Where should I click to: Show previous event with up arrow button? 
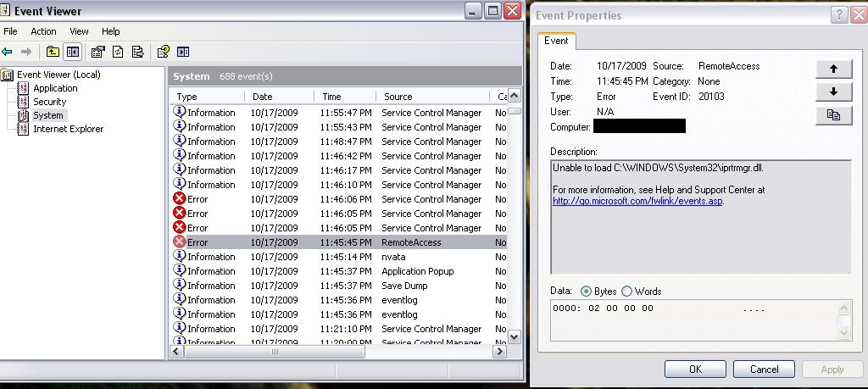pyautogui.click(x=834, y=69)
